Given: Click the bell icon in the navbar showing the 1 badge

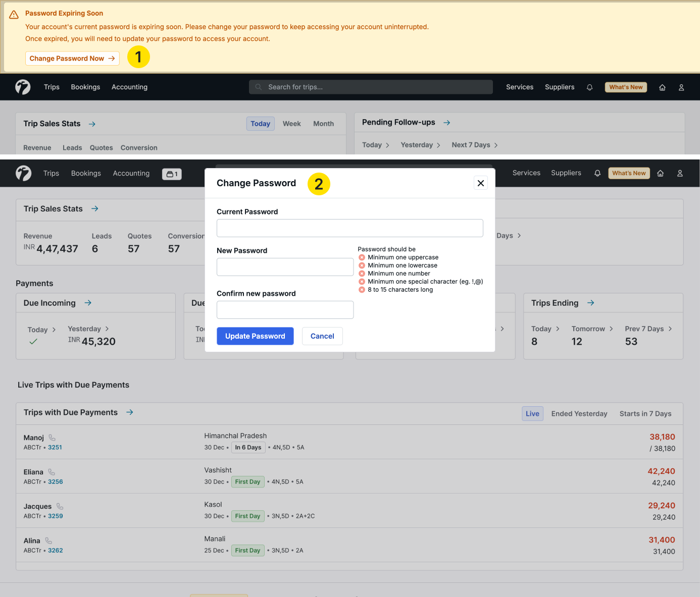Looking at the screenshot, I should click(597, 173).
